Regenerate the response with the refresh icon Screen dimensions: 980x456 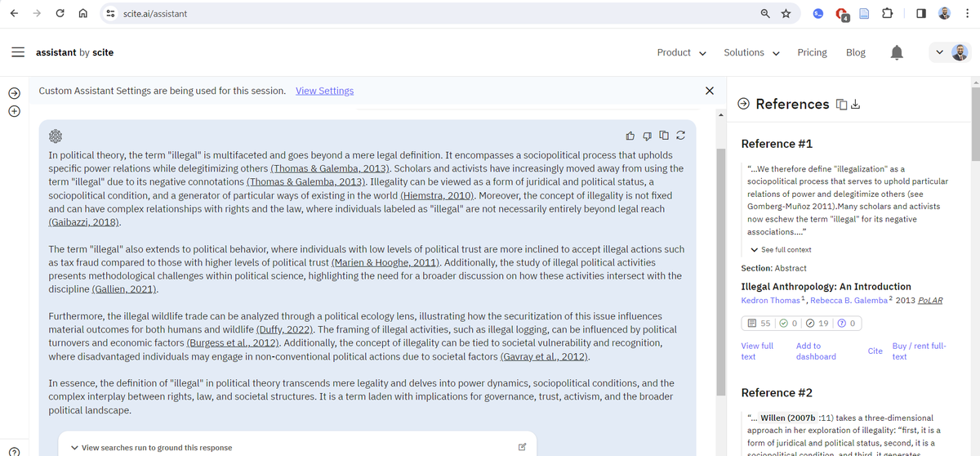pos(680,135)
